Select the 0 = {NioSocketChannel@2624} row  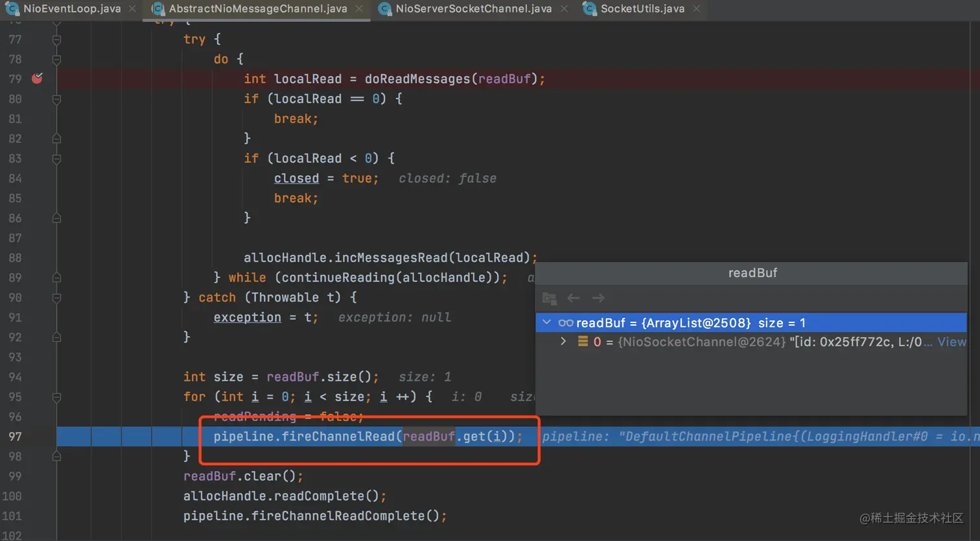coord(751,342)
